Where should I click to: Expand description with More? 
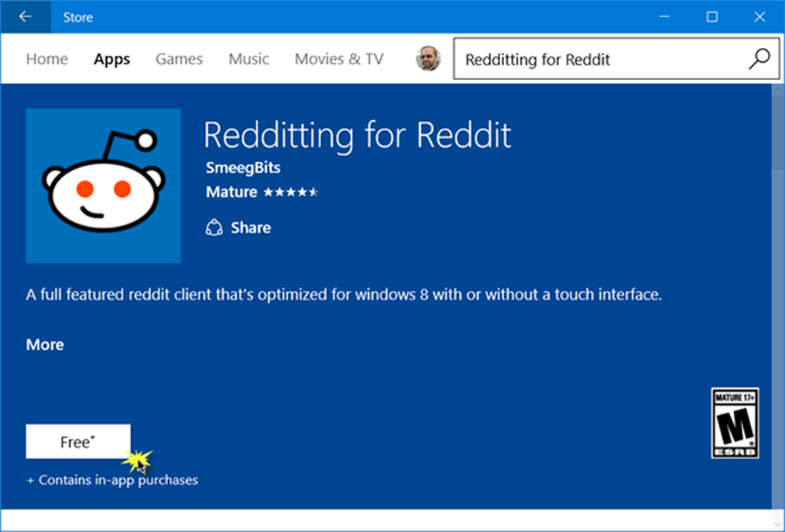[x=45, y=344]
